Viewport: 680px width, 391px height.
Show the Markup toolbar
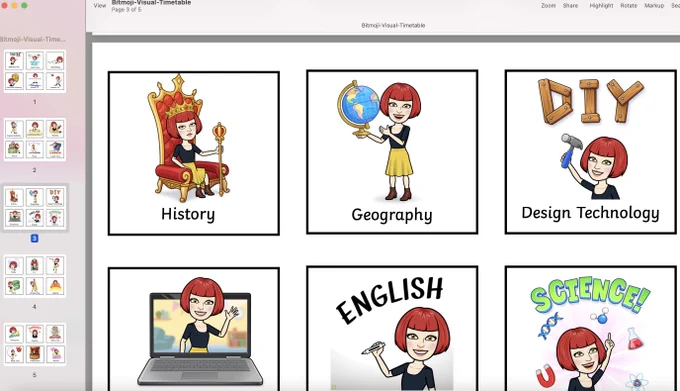(x=654, y=6)
